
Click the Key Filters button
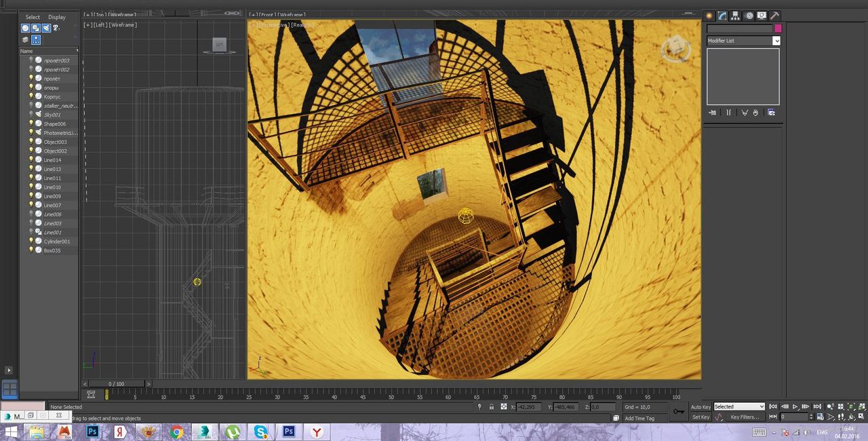pos(744,417)
